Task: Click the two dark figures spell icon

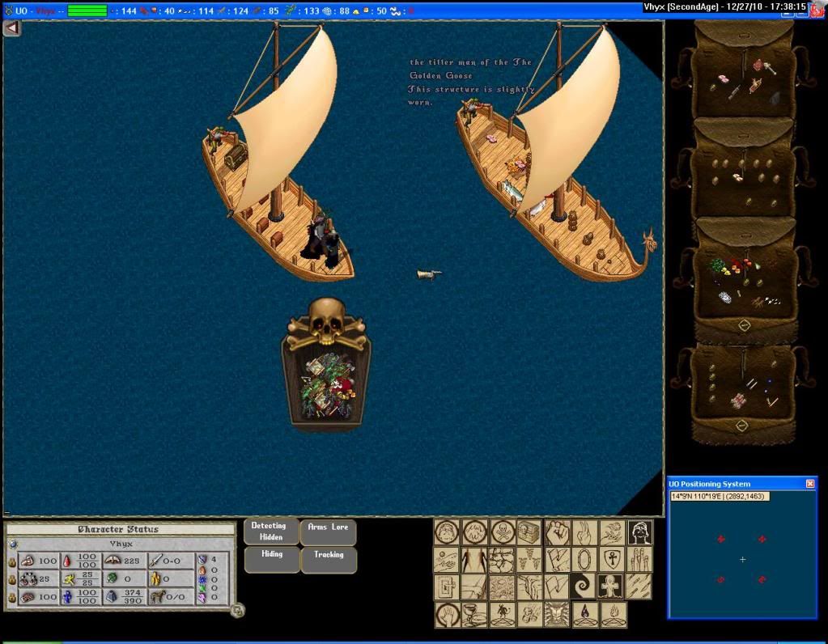Action: (474, 560)
